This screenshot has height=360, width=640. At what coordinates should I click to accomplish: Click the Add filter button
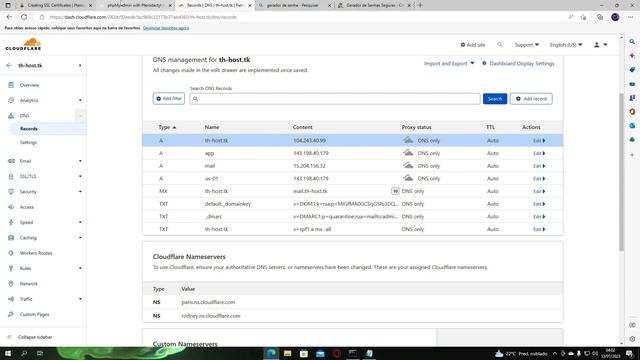pos(169,99)
